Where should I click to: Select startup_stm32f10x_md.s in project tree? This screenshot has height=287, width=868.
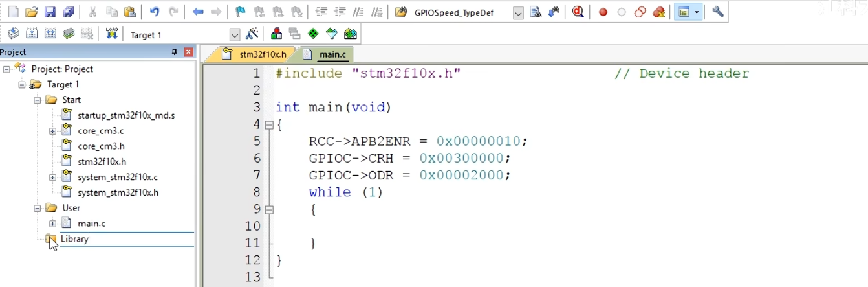[126, 115]
